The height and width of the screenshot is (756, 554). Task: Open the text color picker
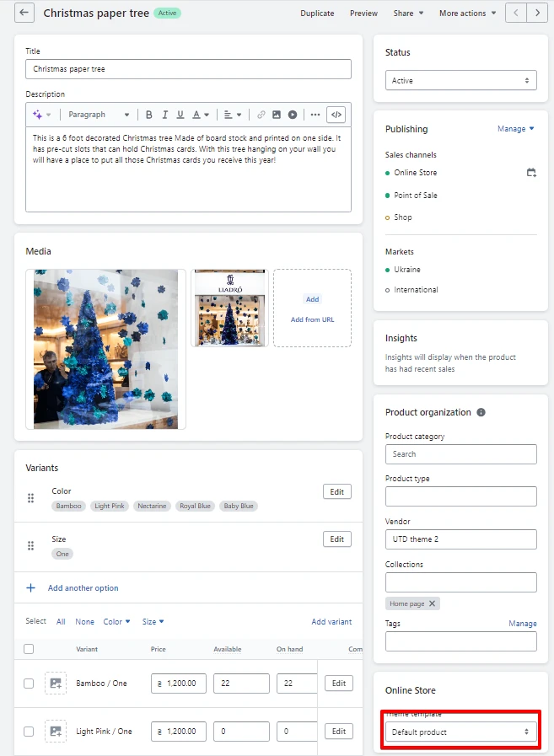[x=201, y=115]
